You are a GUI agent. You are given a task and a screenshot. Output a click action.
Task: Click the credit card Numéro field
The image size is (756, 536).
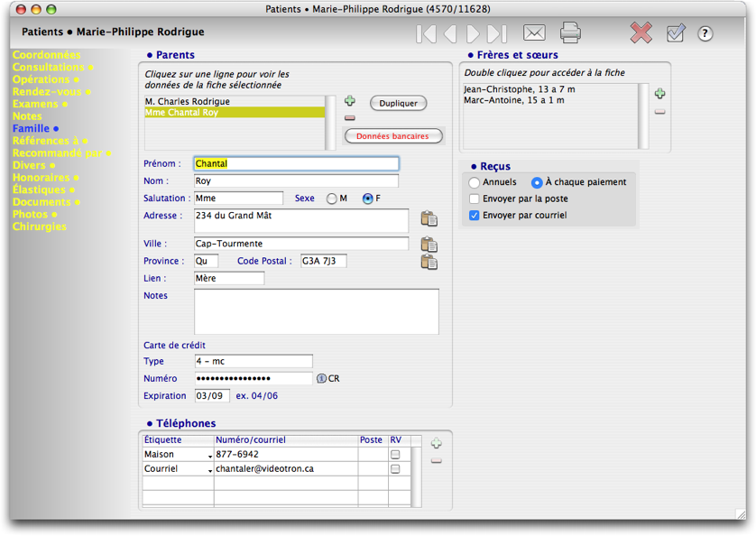click(254, 379)
